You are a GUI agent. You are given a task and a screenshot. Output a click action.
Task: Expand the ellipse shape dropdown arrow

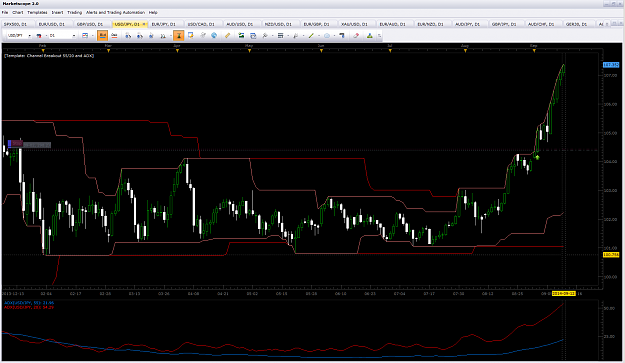pyautogui.click(x=334, y=35)
